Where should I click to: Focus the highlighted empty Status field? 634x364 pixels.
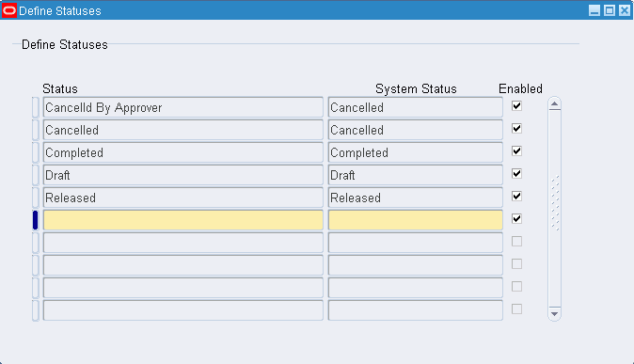183,220
